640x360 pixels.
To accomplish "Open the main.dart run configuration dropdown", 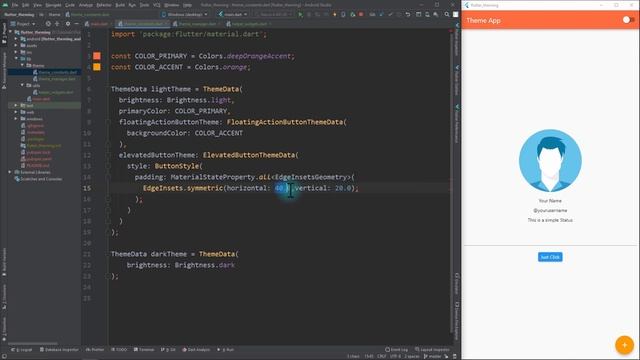I will pos(233,14).
